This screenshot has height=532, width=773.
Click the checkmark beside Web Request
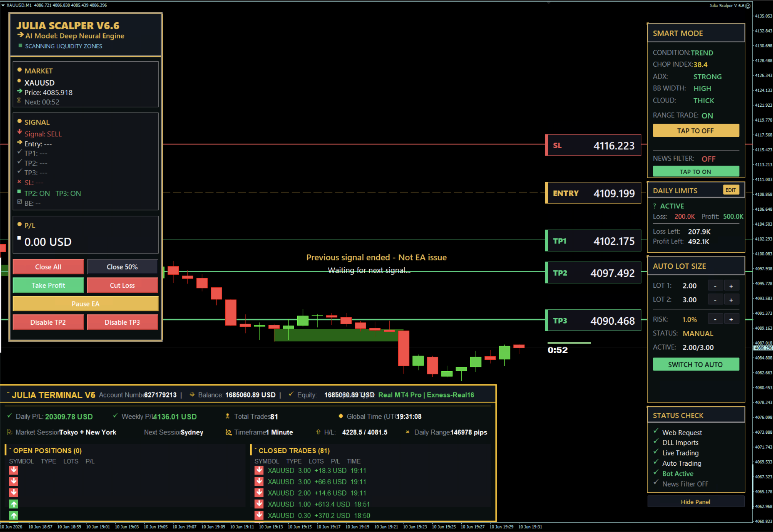pos(656,431)
